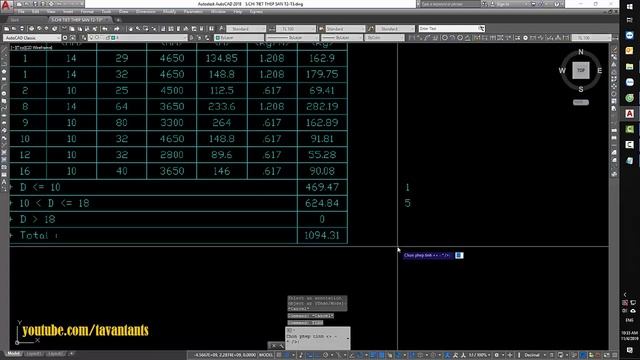The width and height of the screenshot is (640, 360).
Task: Select the Linear dimension tool
Action: click(x=413, y=38)
